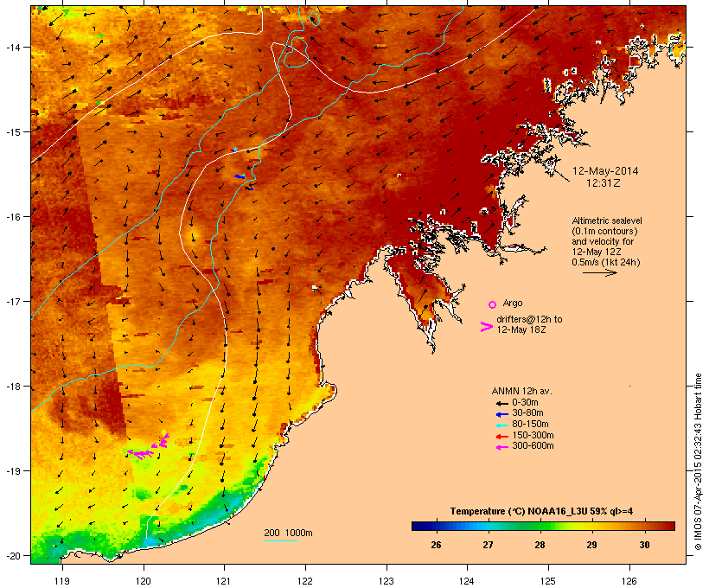The image size is (709, 588).
Task: Click the colorbar value 29
Action: pyautogui.click(x=591, y=545)
